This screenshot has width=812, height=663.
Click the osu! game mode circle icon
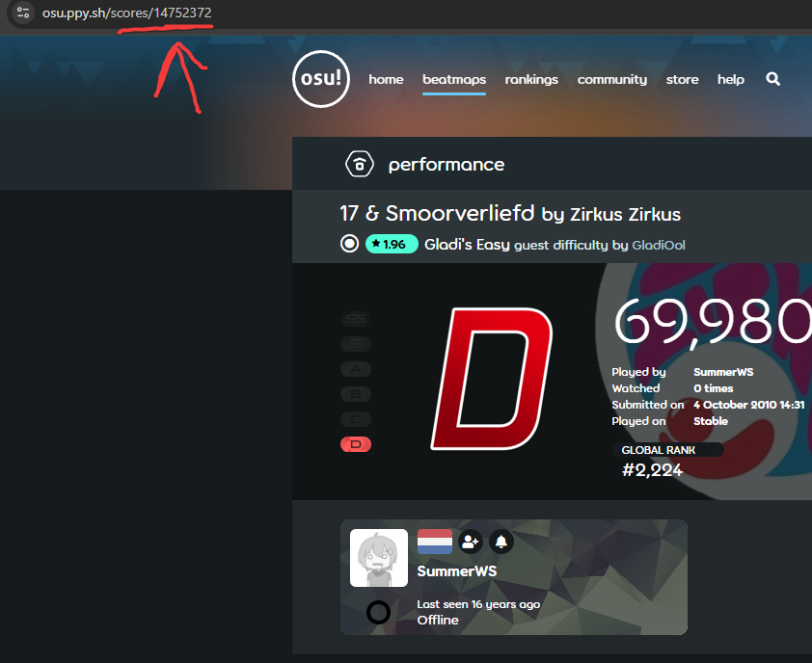coord(349,243)
